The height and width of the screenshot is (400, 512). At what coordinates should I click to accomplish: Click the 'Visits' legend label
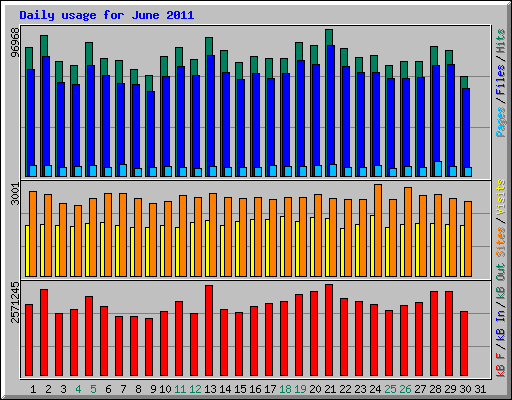(500, 198)
